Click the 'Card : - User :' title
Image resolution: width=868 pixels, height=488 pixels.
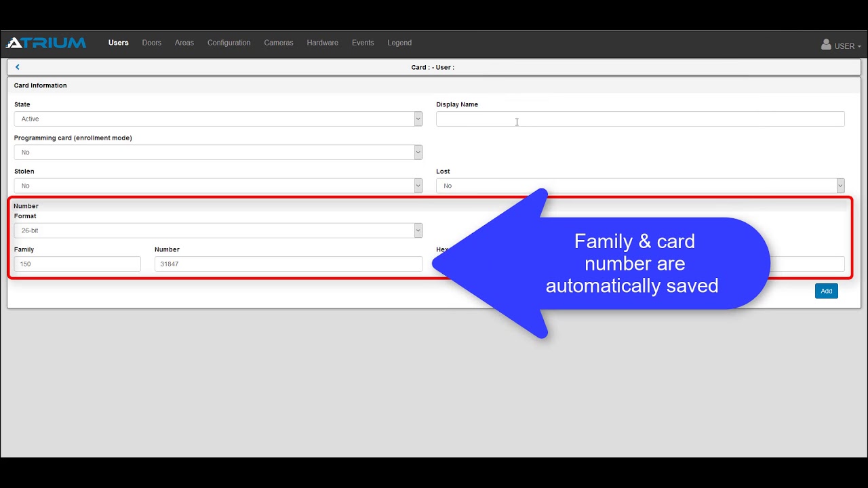[x=433, y=67]
